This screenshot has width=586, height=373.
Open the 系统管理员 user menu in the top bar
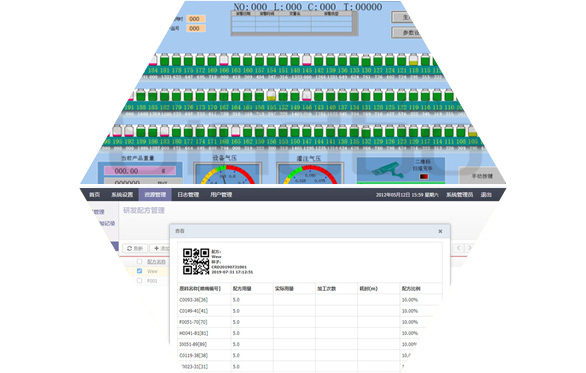[x=460, y=195]
